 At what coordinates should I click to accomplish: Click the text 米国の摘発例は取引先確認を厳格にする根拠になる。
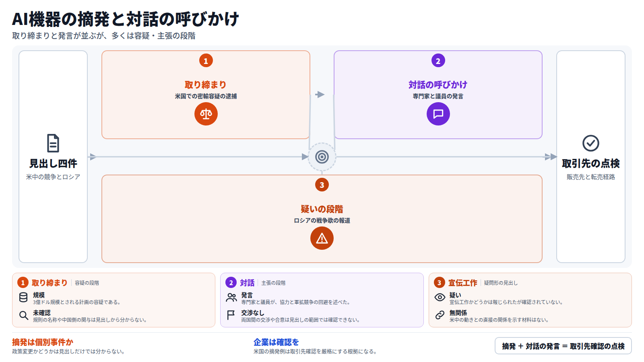[x=315, y=351]
